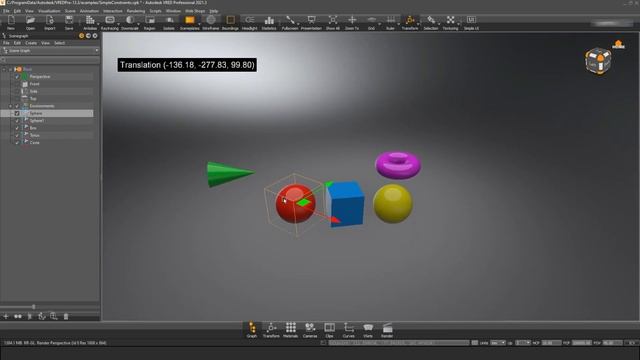The height and width of the screenshot is (360, 640).
Task: Open the Visualization menu in main menu bar
Action: pos(49,11)
